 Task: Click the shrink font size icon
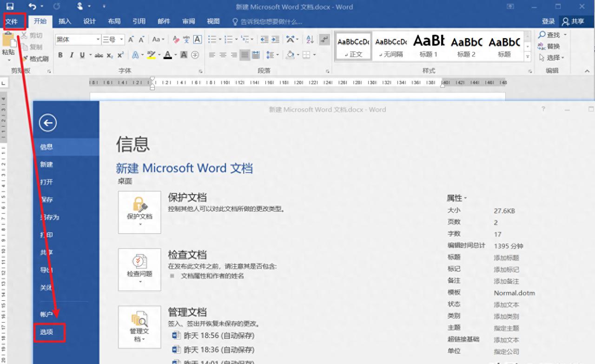[141, 40]
